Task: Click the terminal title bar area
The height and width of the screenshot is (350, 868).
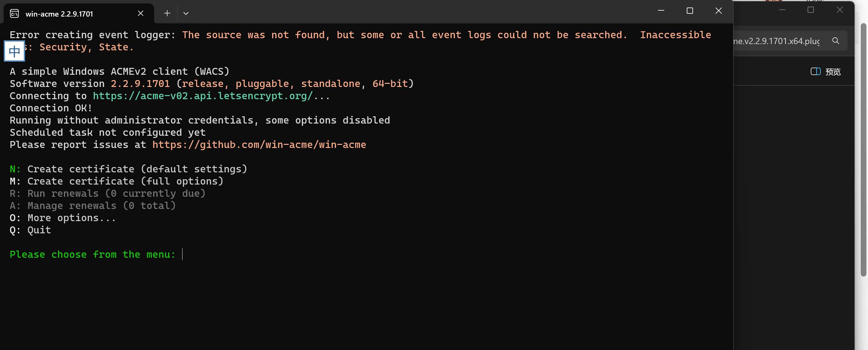Action: (404, 12)
